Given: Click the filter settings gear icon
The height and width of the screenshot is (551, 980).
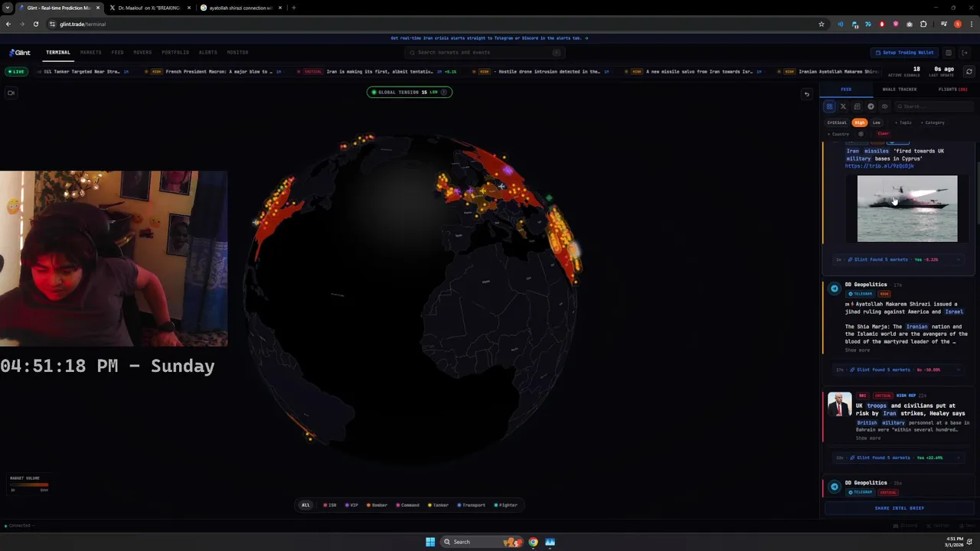Looking at the screenshot, I should (x=861, y=134).
